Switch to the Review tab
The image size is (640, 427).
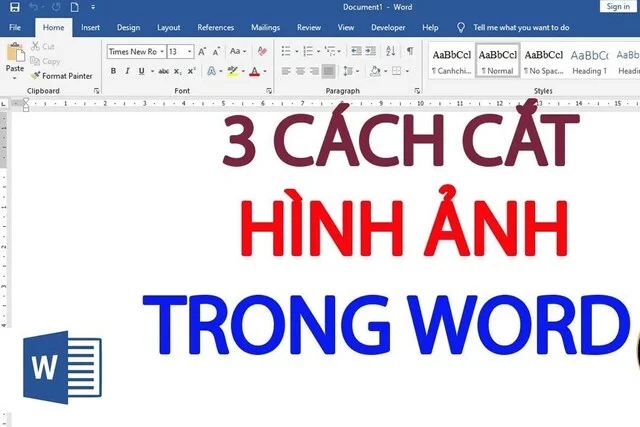pyautogui.click(x=309, y=28)
